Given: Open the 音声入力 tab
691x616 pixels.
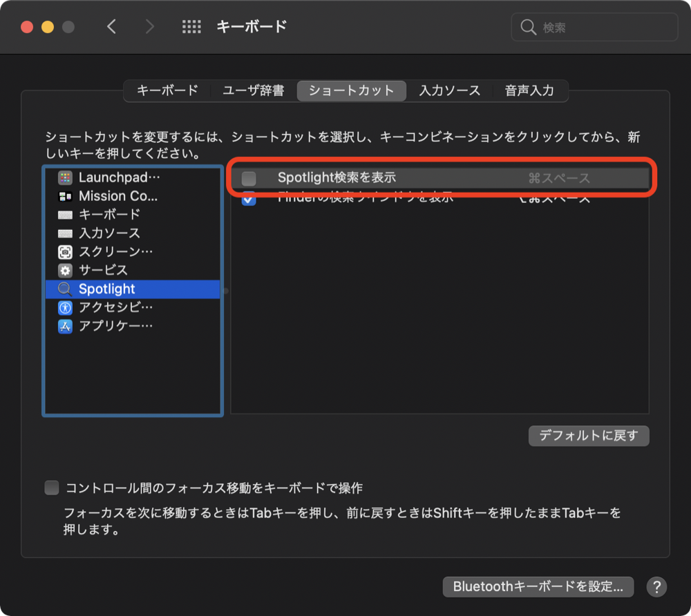Looking at the screenshot, I should (x=529, y=90).
